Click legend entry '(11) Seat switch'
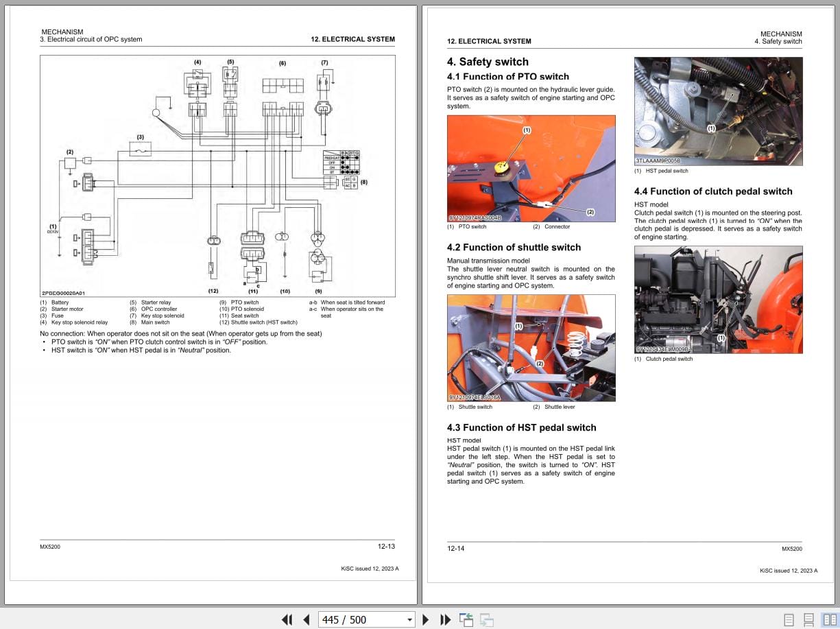Image resolution: width=840 pixels, height=629 pixels. pos(239,316)
